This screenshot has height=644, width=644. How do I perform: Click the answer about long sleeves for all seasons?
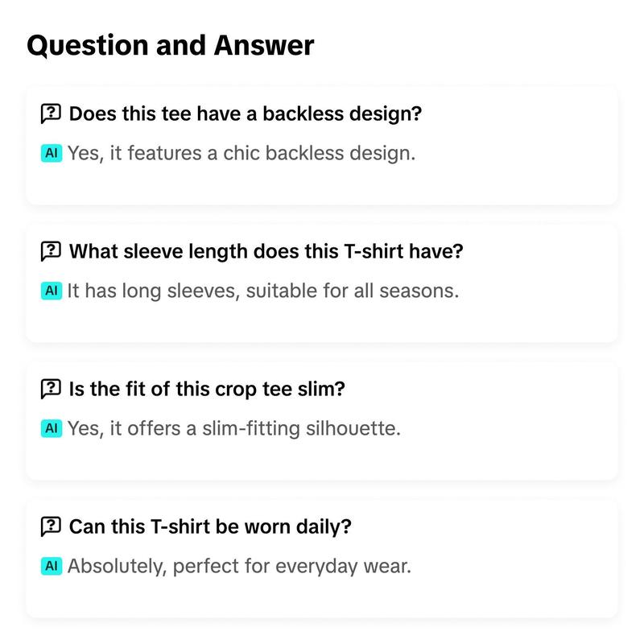click(x=263, y=291)
